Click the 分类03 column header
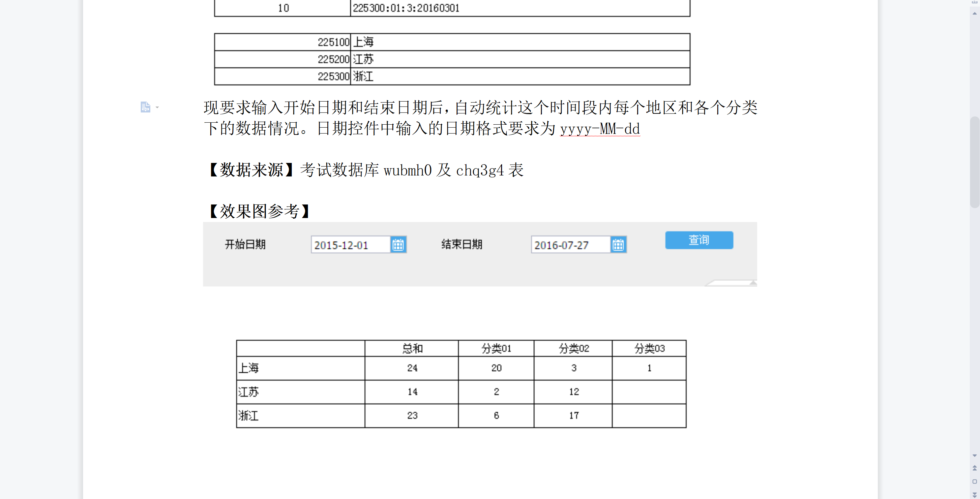The width and height of the screenshot is (980, 499). [x=649, y=348]
